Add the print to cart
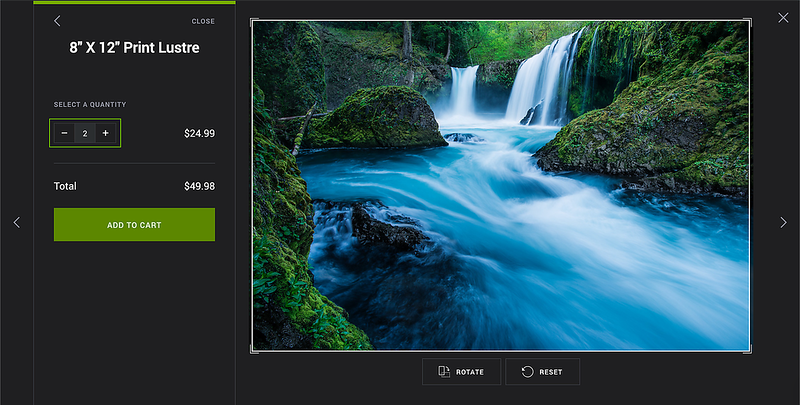Screen dimensions: 800x405 (134, 224)
